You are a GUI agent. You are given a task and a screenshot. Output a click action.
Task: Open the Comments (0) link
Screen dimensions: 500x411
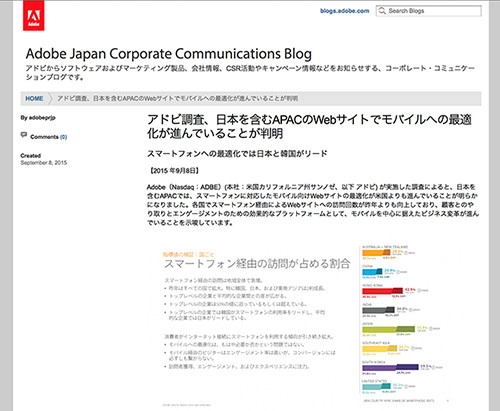[49, 137]
